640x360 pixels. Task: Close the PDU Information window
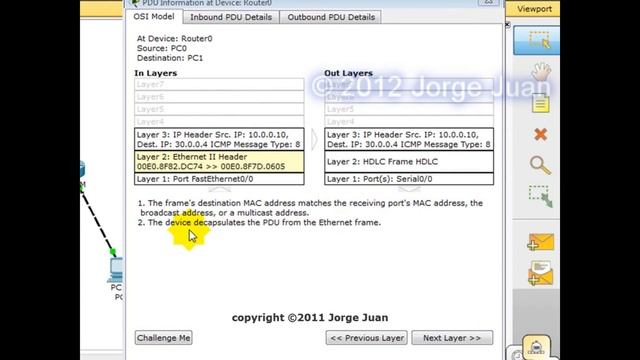pos(488,2)
